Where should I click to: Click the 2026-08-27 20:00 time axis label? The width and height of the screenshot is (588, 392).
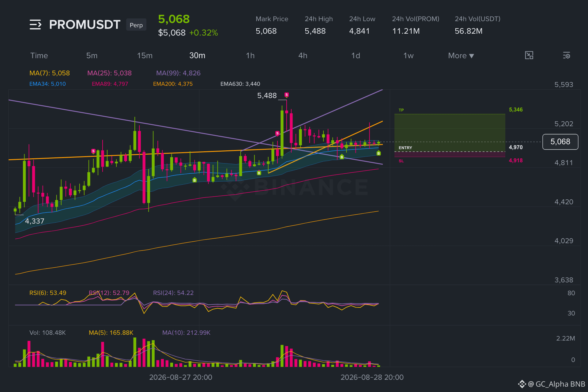click(x=181, y=377)
